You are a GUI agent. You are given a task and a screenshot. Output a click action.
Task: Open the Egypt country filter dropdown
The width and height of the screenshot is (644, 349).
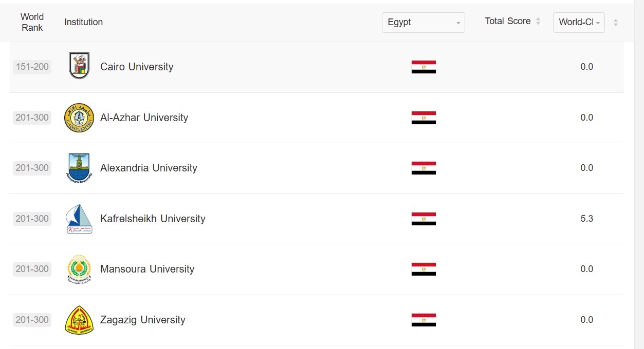point(423,23)
